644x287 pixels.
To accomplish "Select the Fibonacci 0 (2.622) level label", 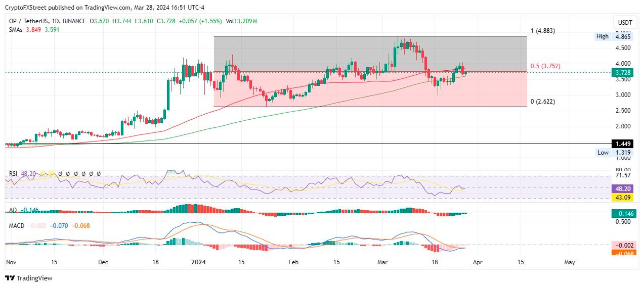I will [542, 102].
